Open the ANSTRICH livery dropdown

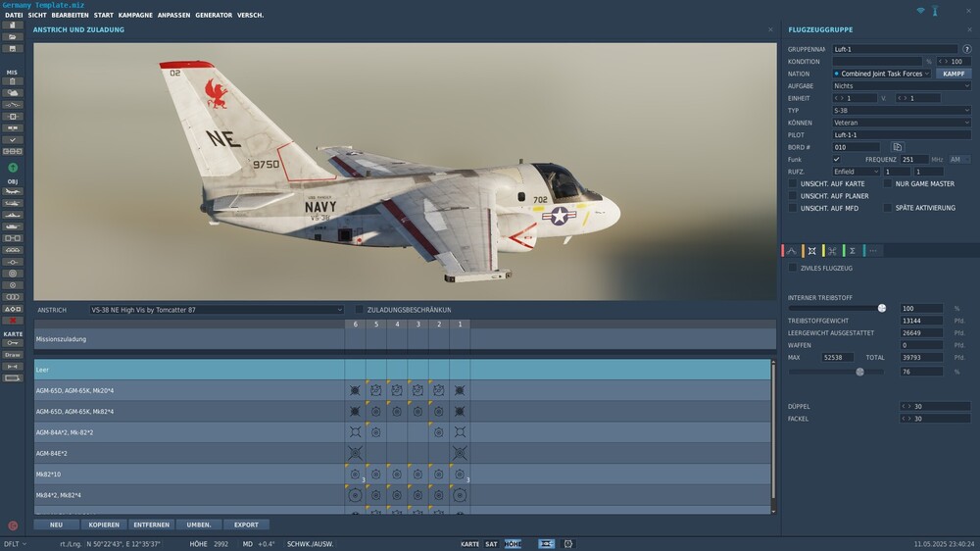pyautogui.click(x=217, y=310)
